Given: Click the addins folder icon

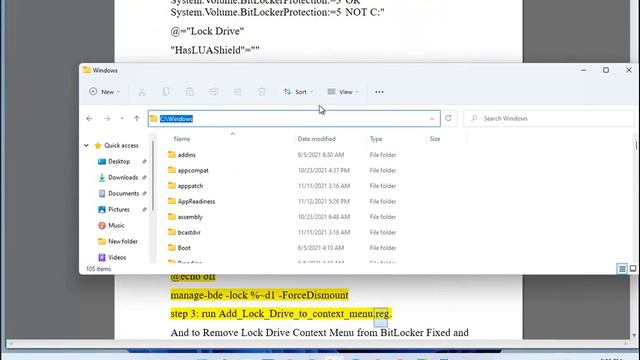Looking at the screenshot, I should 172,154.
